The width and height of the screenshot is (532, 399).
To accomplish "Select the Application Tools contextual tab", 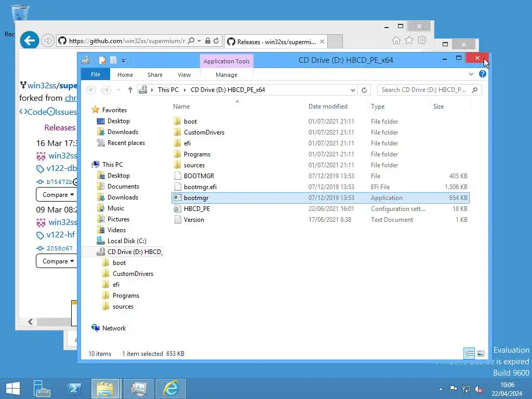I will coord(227,61).
